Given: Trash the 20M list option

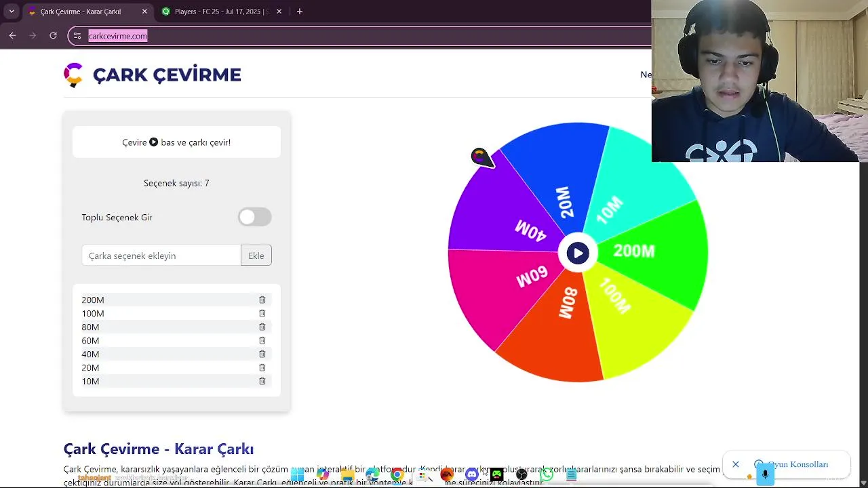Looking at the screenshot, I should tap(262, 367).
